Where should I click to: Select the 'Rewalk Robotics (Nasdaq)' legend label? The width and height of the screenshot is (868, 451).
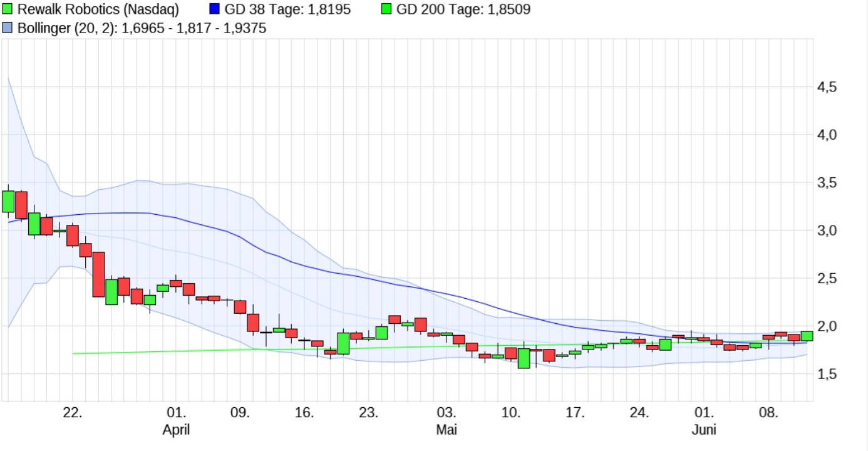98,9
